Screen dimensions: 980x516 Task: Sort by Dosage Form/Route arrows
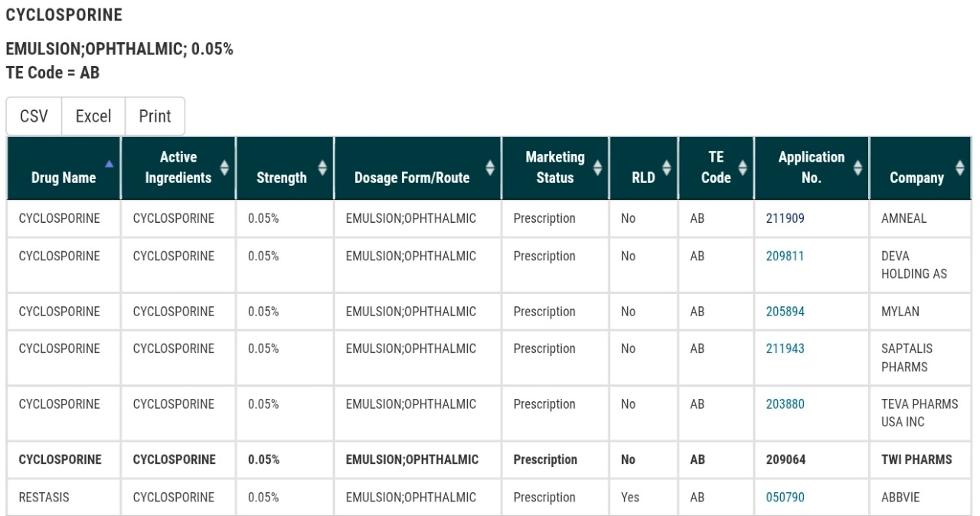490,167
